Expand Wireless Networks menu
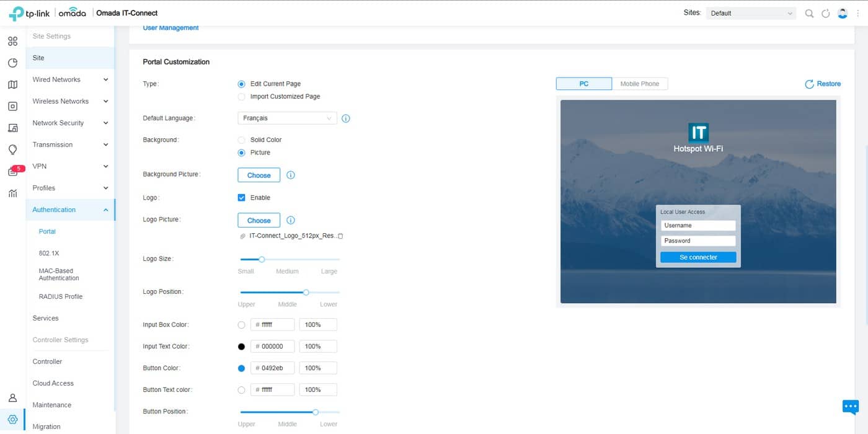 click(x=70, y=101)
